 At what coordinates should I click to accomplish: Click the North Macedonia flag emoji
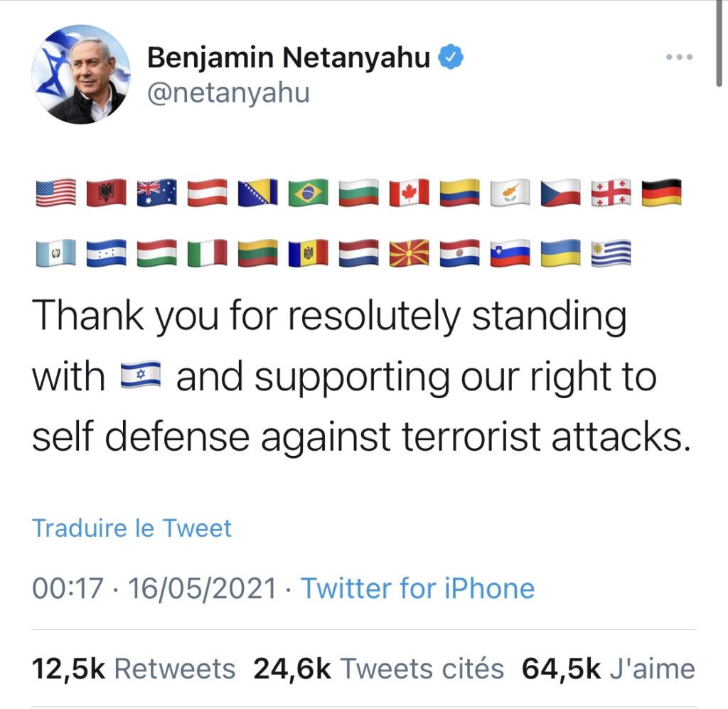click(409, 252)
